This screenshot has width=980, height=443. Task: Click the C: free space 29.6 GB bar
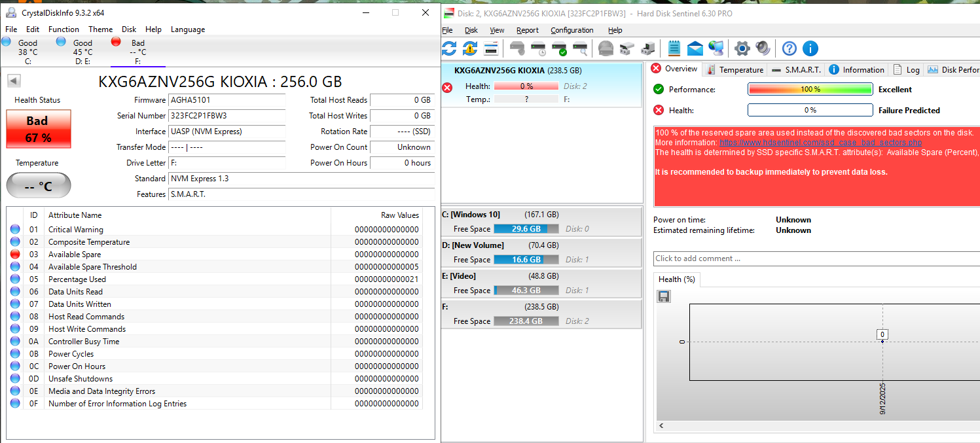click(526, 229)
